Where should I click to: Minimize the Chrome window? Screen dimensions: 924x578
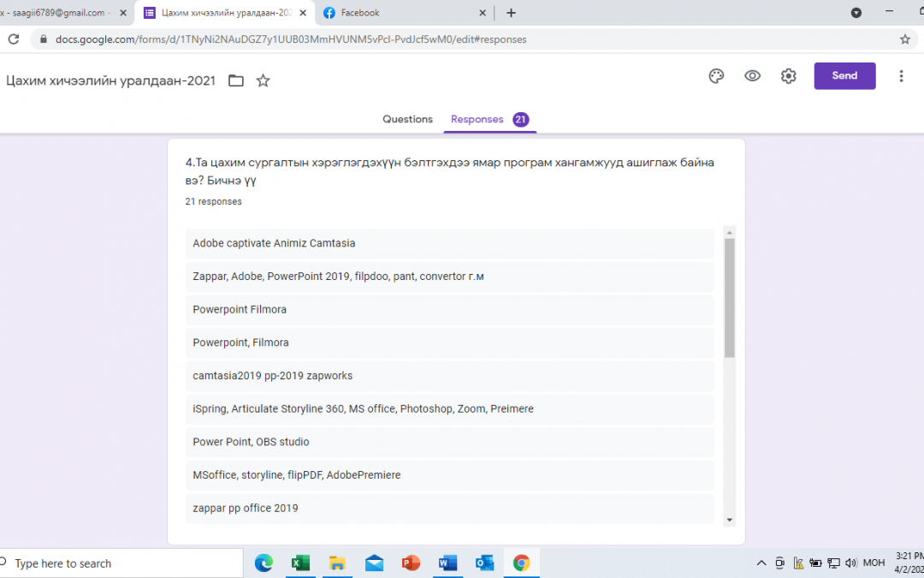click(x=889, y=12)
